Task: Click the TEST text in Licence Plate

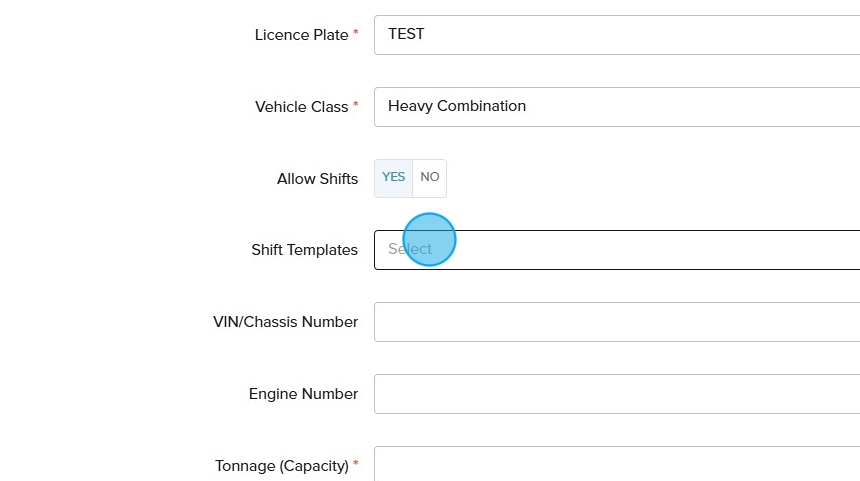Action: click(406, 34)
